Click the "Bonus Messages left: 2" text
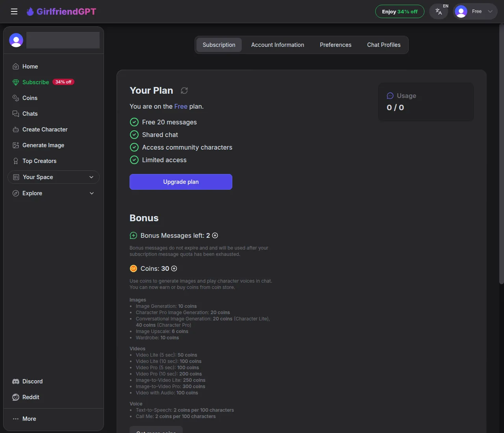The height and width of the screenshot is (433, 504). (175, 235)
